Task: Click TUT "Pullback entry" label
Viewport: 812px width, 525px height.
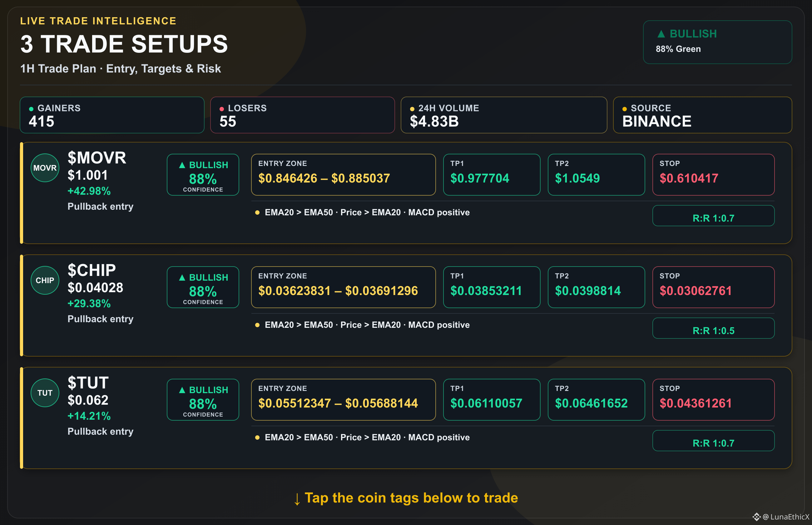Action: coord(101,432)
